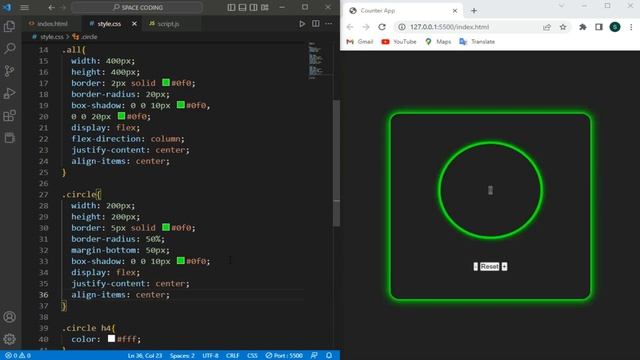Open the Accounts menu in VS Code

(x=9, y=317)
